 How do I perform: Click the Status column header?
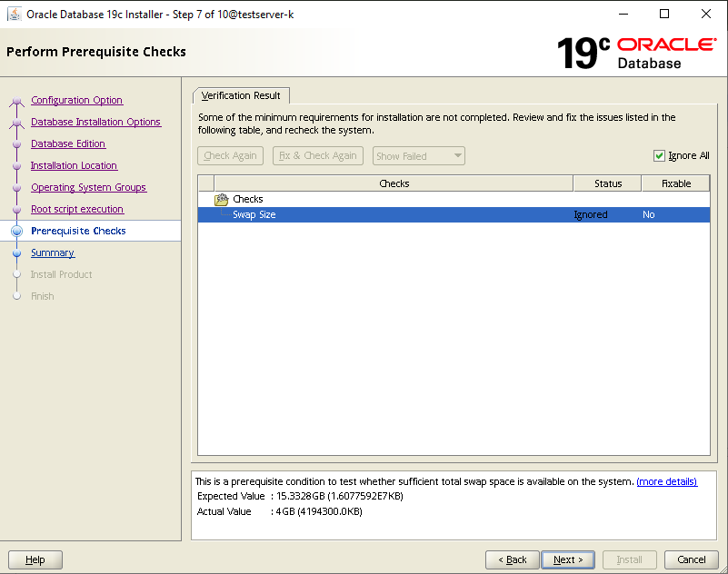(x=608, y=183)
